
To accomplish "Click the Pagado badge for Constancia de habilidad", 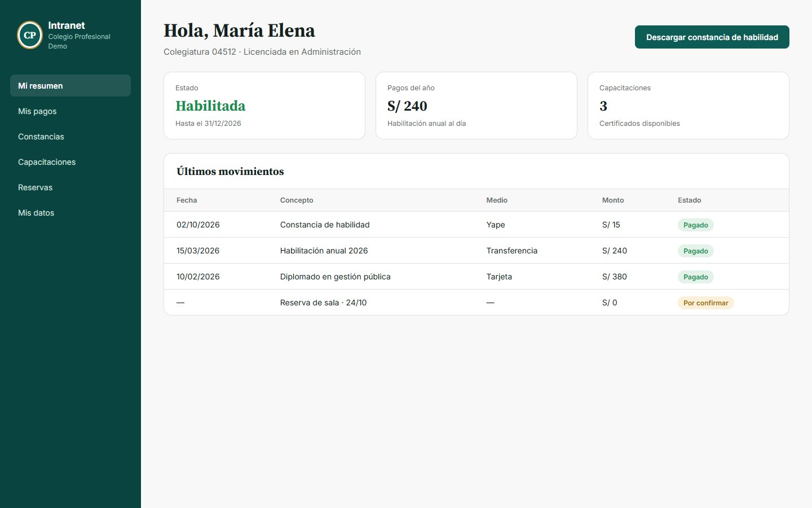I will tap(696, 225).
